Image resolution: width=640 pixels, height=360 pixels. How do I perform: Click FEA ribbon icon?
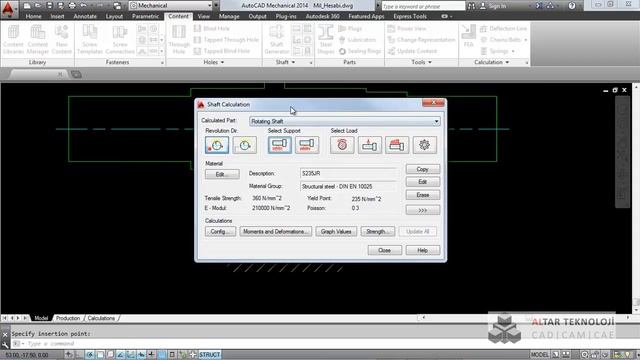coord(468,37)
